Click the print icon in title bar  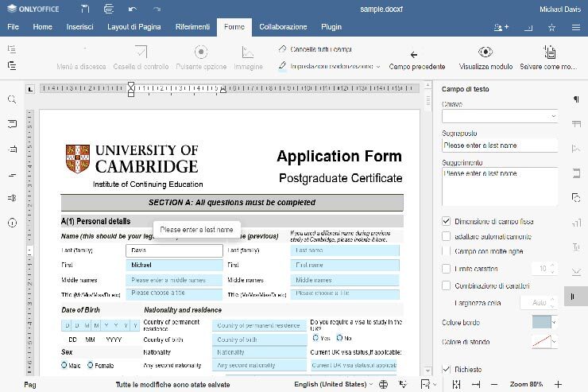(x=108, y=9)
